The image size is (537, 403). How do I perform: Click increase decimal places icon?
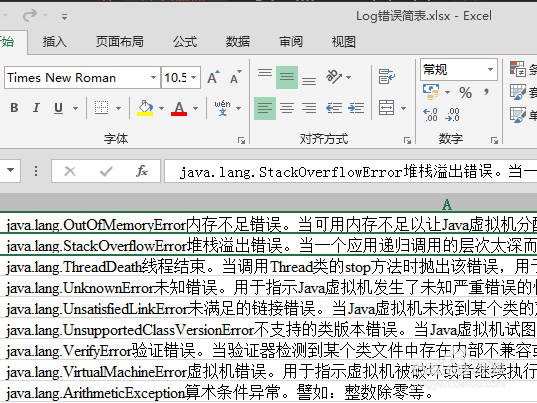click(x=430, y=115)
